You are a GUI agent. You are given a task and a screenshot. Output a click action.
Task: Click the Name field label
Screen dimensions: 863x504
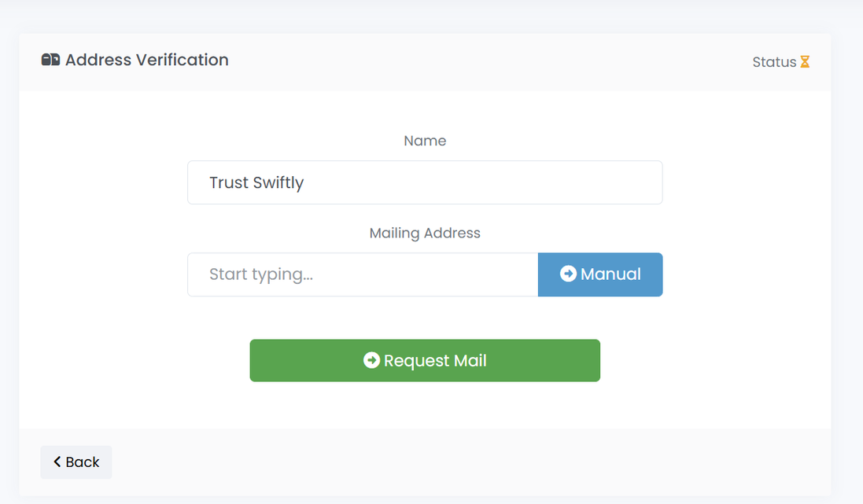(x=425, y=141)
